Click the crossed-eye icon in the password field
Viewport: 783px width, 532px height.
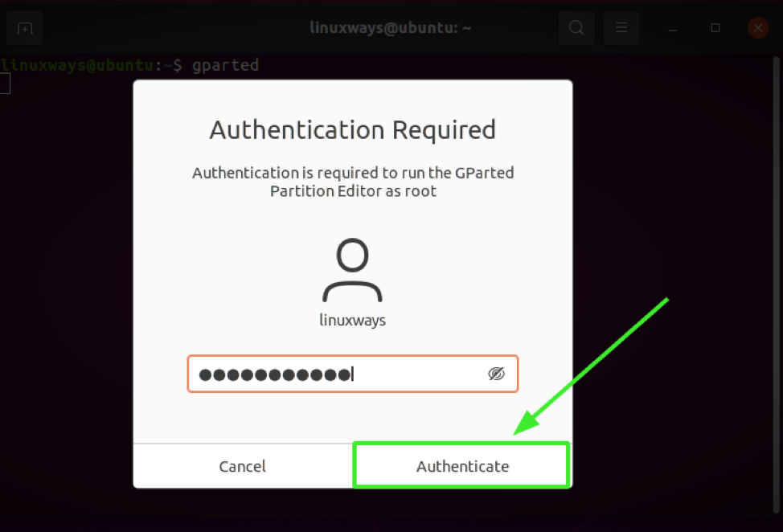496,373
